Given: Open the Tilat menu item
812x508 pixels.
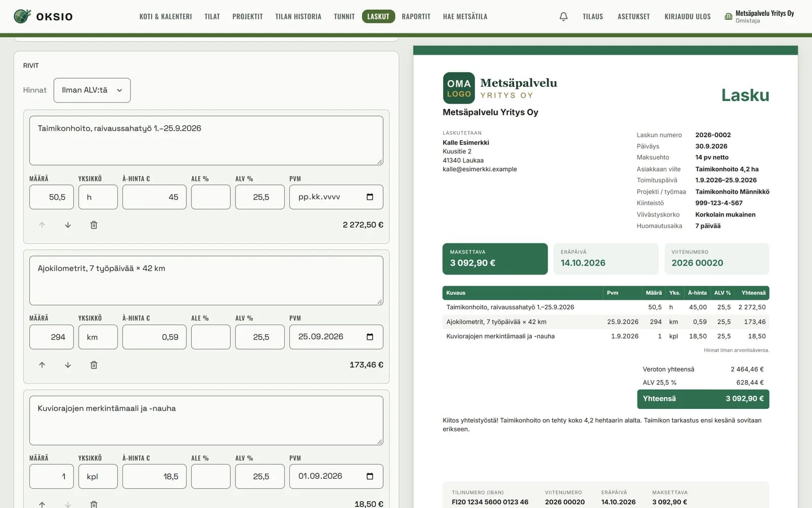Looking at the screenshot, I should (x=212, y=16).
